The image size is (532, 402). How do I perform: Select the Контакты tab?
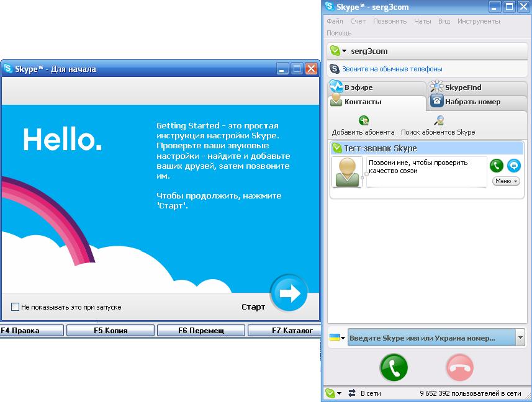click(377, 102)
